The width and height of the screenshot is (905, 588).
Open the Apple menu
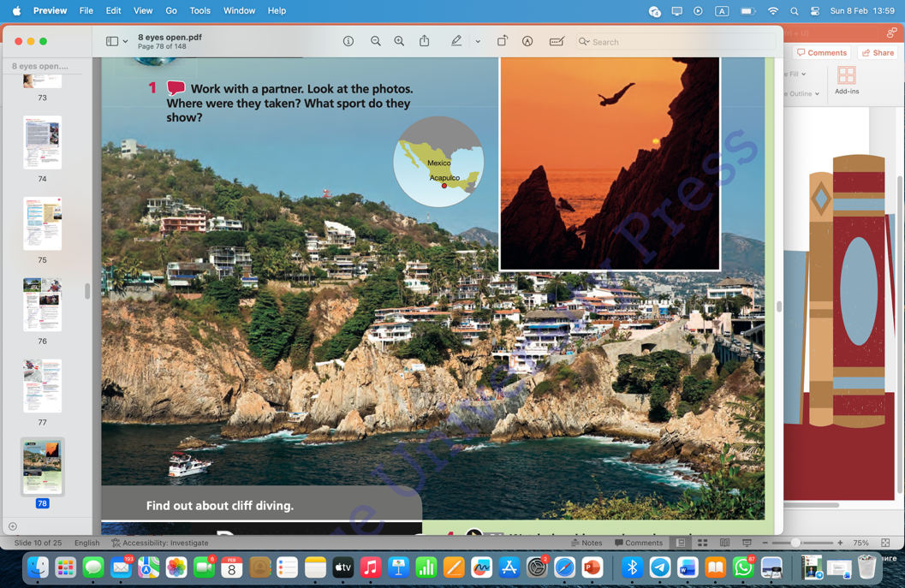16,10
